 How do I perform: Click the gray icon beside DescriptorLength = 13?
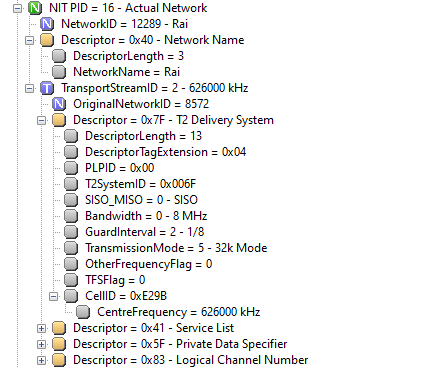(71, 136)
